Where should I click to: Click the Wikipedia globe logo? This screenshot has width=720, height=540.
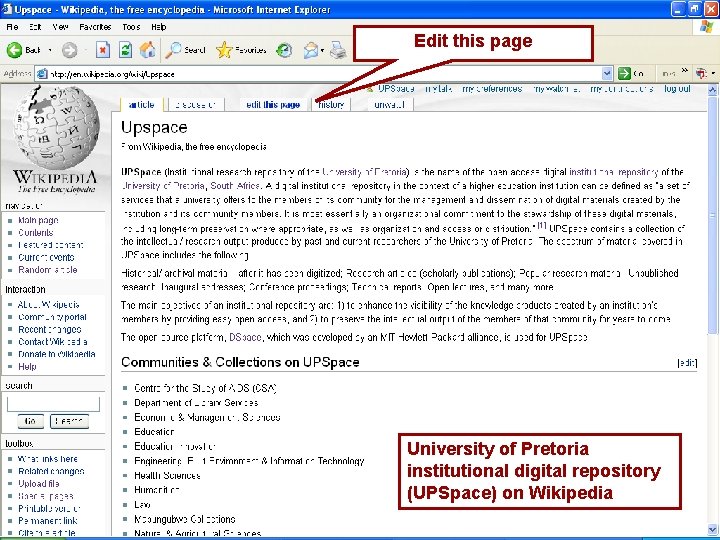56,129
